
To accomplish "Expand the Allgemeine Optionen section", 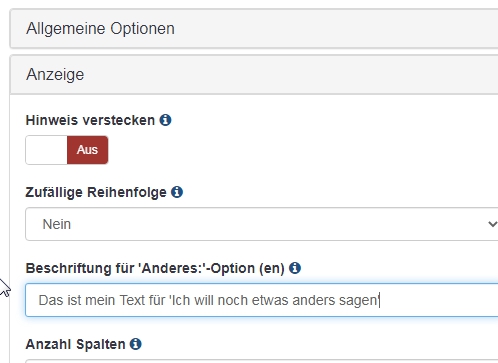I will click(254, 29).
